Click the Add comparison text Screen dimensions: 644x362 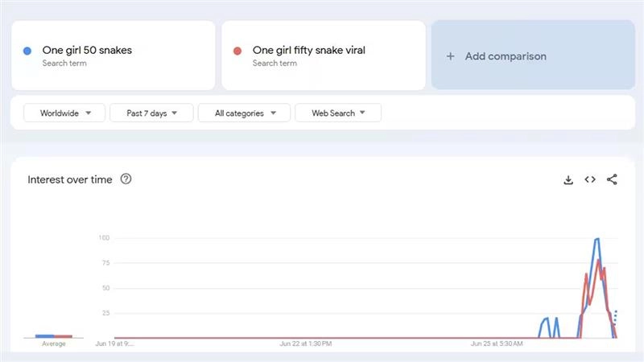(506, 56)
